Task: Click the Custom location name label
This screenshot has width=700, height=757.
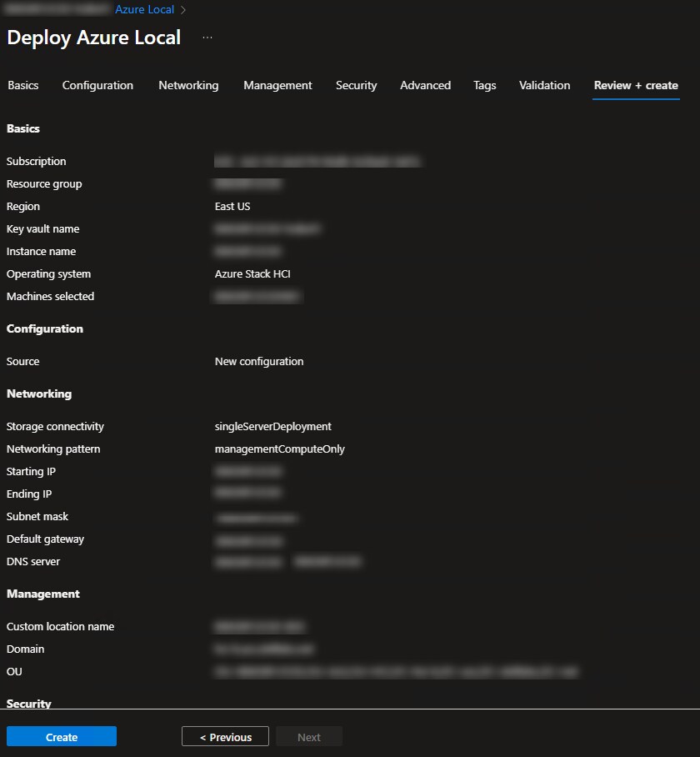Action: [60, 627]
